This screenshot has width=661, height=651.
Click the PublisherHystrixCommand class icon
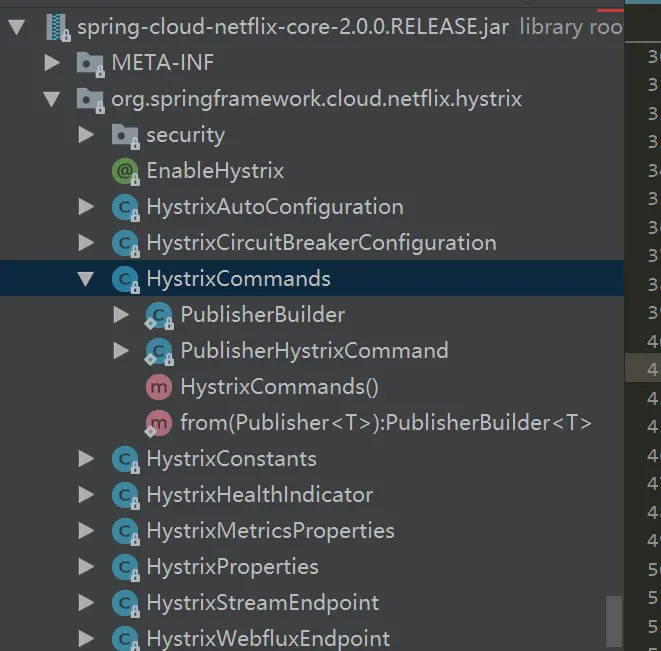[x=159, y=351]
